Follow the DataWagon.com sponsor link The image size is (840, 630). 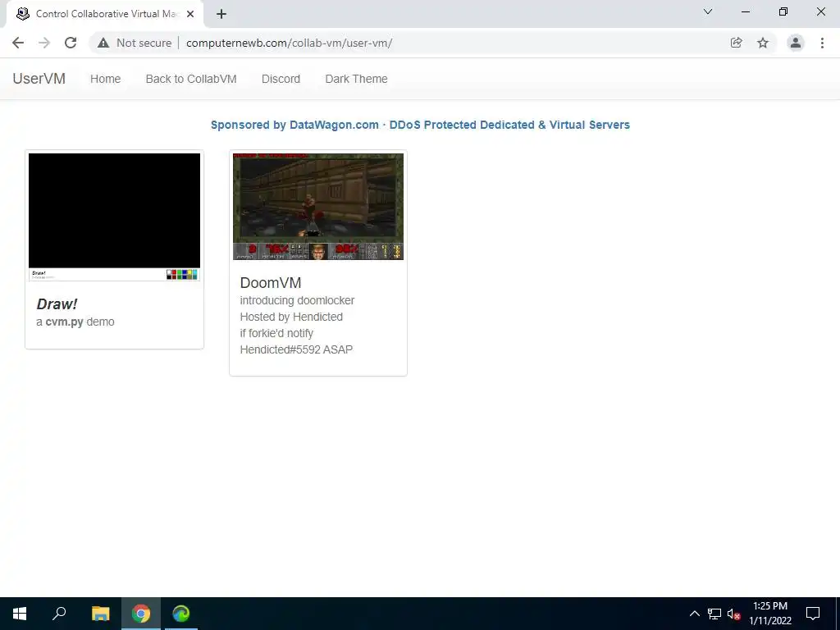click(420, 125)
